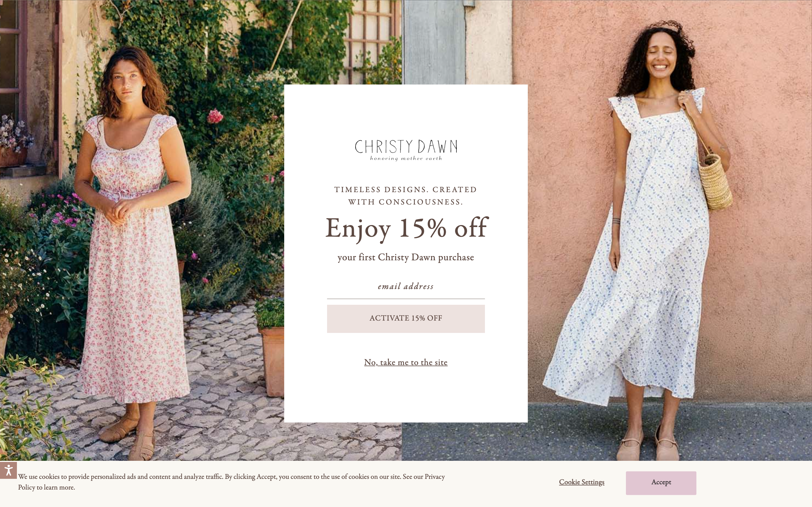Accept the cookie consent
Viewport: 812px width, 507px height.
pyautogui.click(x=661, y=483)
